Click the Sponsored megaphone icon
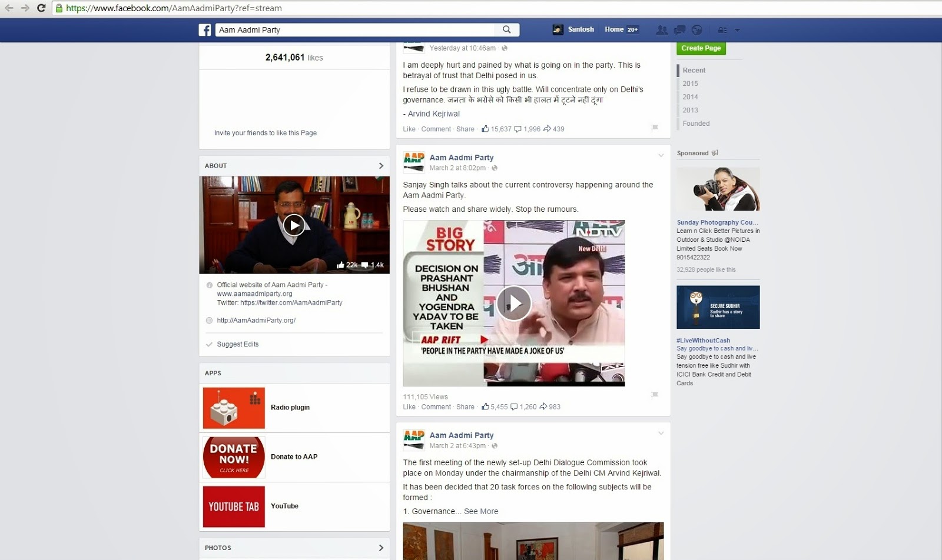Viewport: 942px width, 560px height. (715, 153)
